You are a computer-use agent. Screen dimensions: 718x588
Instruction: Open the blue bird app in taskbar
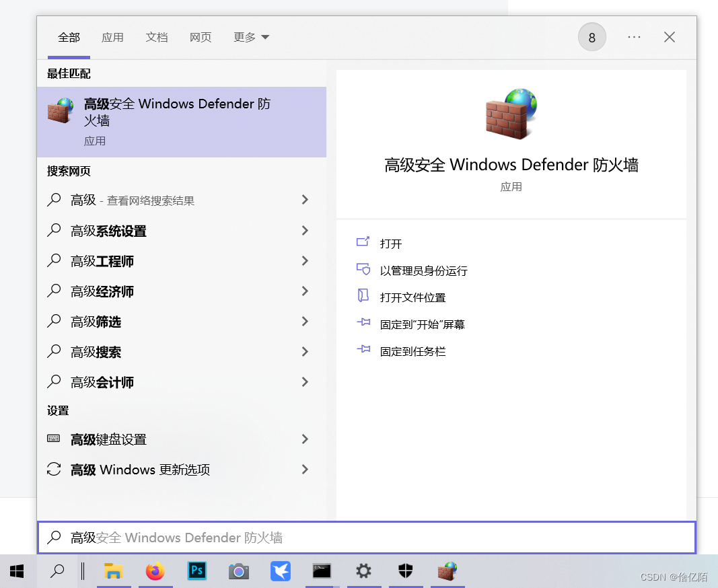pos(280,571)
